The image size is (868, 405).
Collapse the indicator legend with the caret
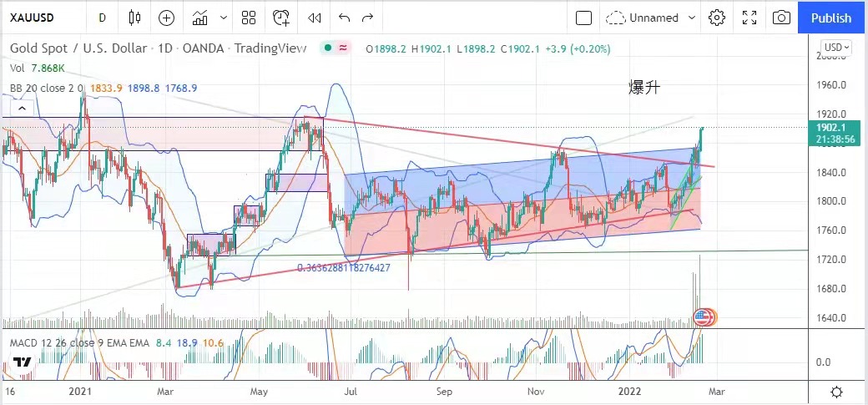point(23,108)
